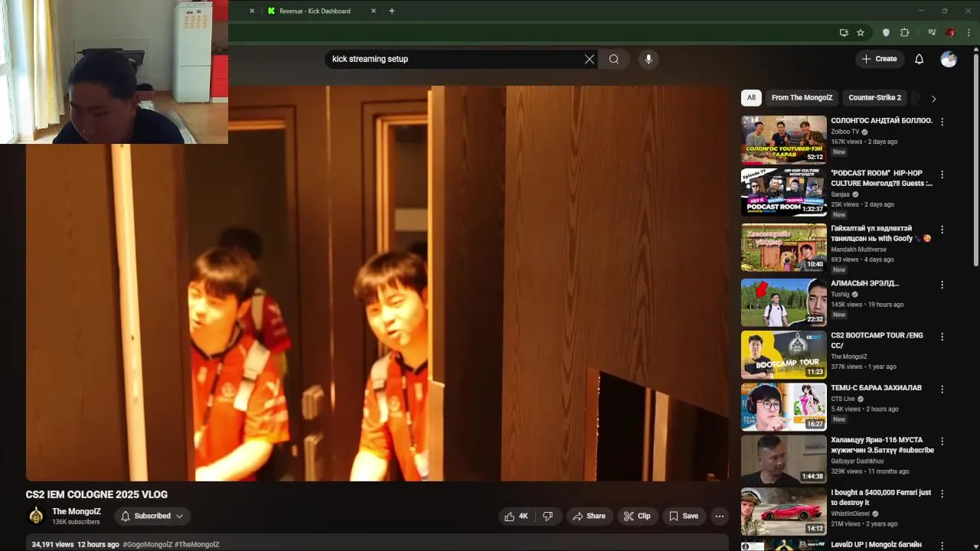Image resolution: width=980 pixels, height=551 pixels.
Task: Like the video with thumbs up
Action: [x=517, y=517]
